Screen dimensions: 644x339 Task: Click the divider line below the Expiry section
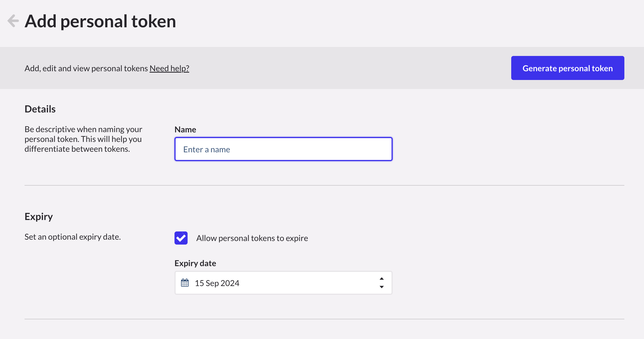(x=324, y=319)
